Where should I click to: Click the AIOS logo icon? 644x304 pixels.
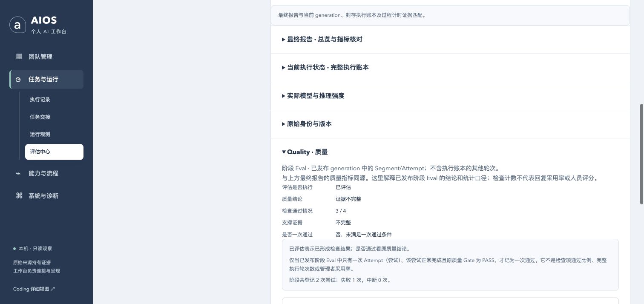(x=17, y=25)
